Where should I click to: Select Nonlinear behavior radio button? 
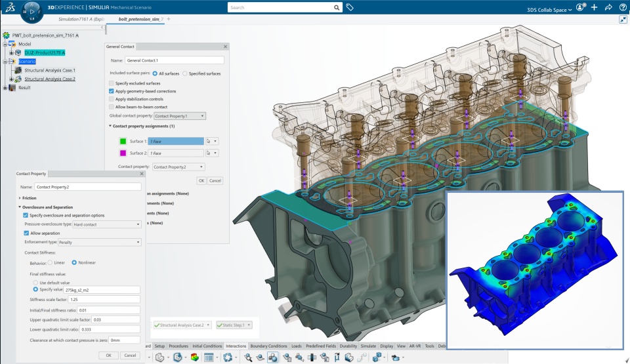point(74,262)
